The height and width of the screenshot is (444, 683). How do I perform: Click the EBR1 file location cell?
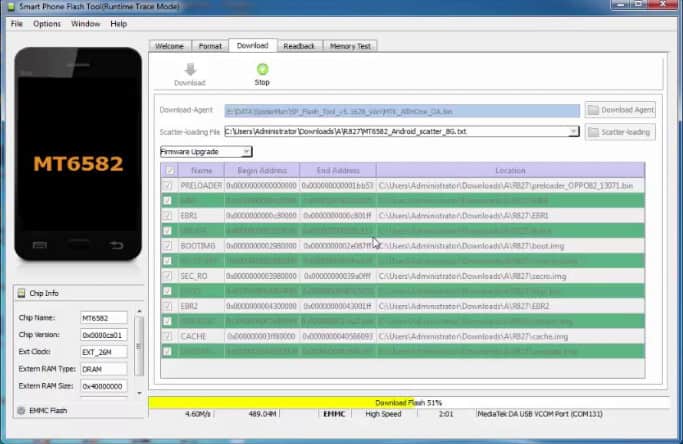(511, 216)
